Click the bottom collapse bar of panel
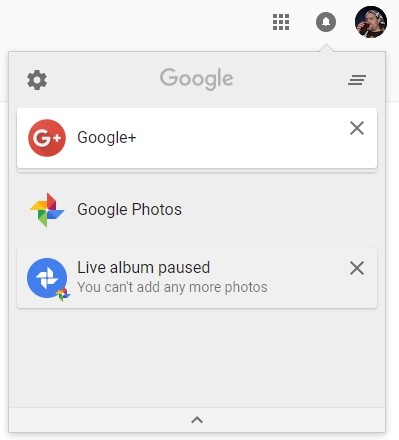This screenshot has height=440, width=399. 197,420
